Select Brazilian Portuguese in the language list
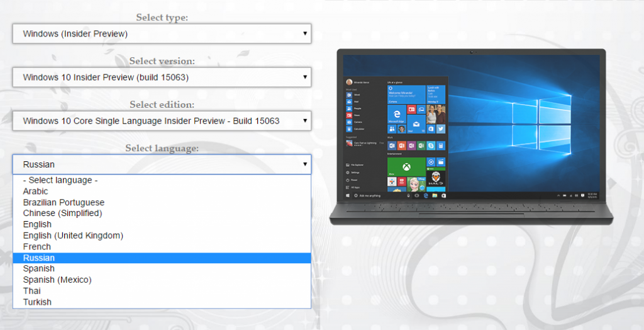Image resolution: width=644 pixels, height=330 pixels. pyautogui.click(x=64, y=203)
